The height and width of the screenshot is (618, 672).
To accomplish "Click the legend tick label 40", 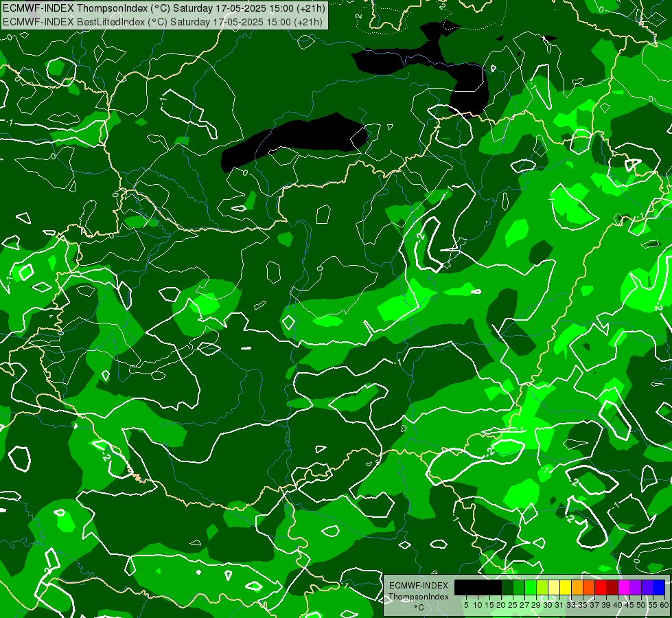I will click(x=618, y=605).
